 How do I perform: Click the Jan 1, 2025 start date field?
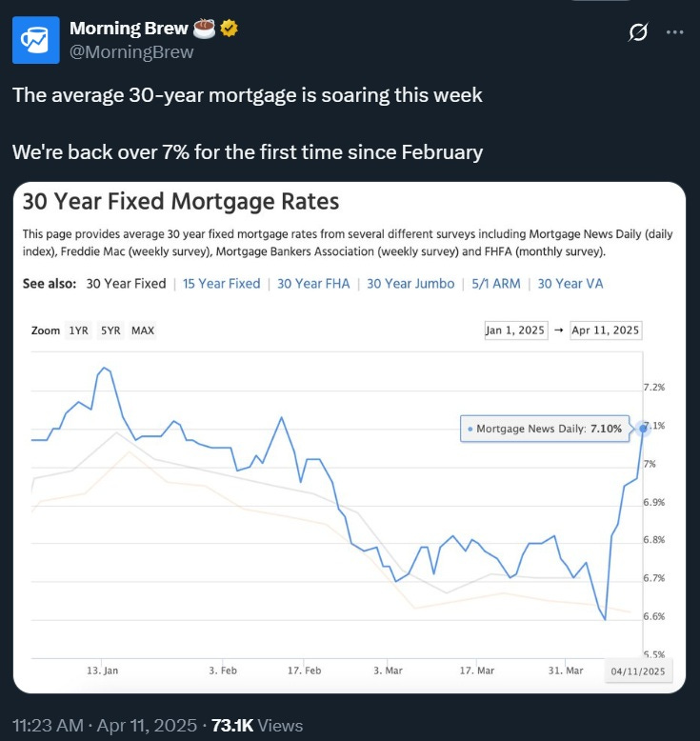(515, 330)
